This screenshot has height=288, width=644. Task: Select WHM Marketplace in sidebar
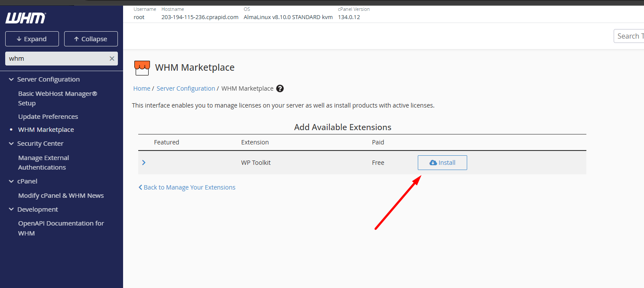46,130
